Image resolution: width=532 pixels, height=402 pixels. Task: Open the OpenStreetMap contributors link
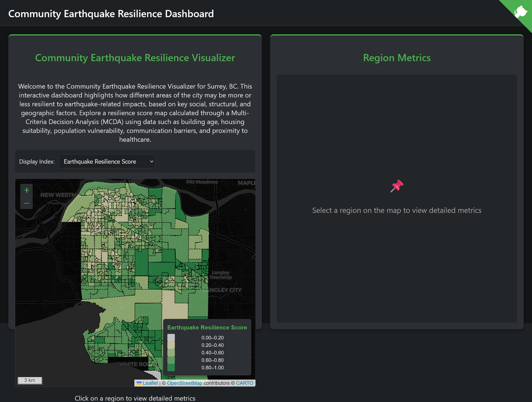[x=185, y=383]
